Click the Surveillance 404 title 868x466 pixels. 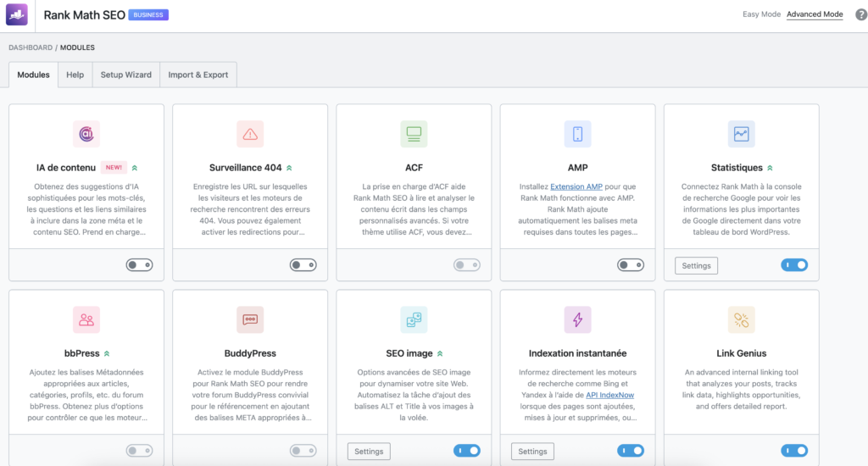(245, 168)
